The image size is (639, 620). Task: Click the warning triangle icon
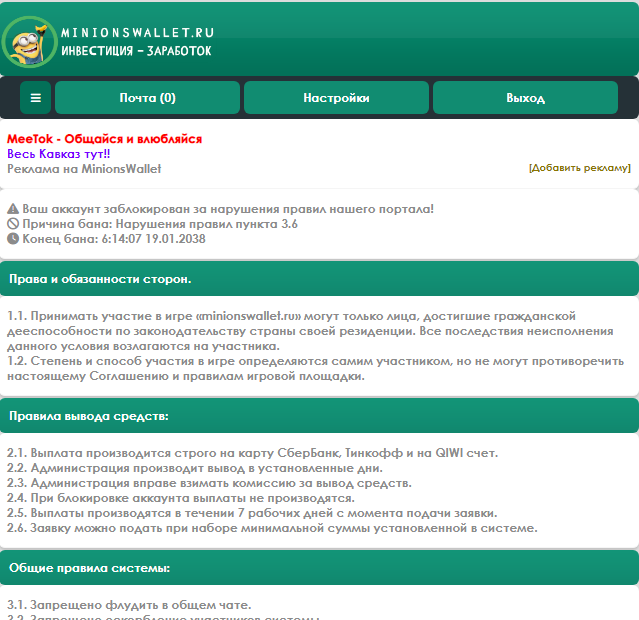click(x=13, y=209)
